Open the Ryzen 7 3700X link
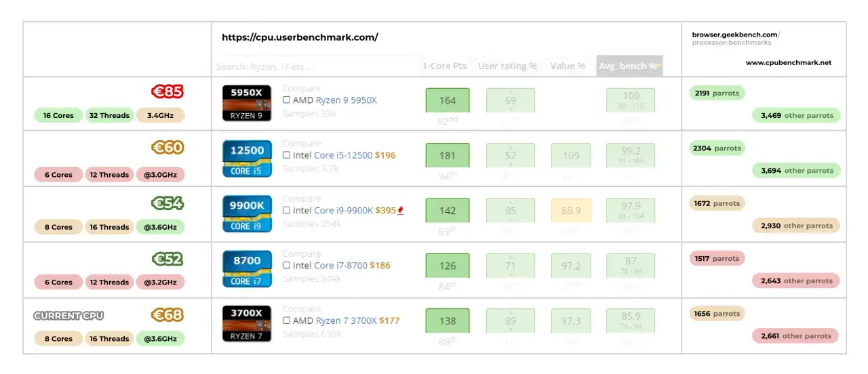This screenshot has height=374, width=868. (346, 320)
